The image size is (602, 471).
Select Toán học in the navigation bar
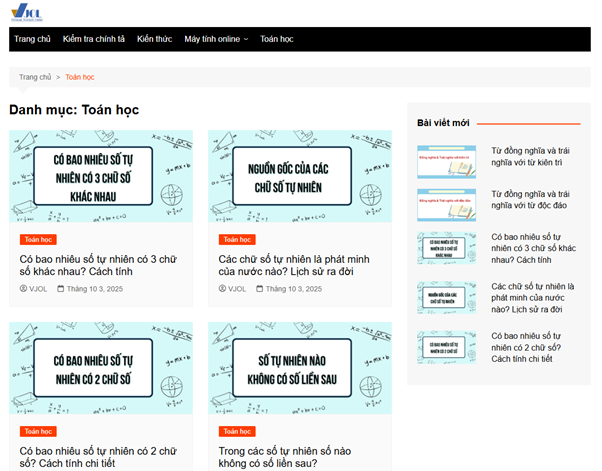(277, 39)
